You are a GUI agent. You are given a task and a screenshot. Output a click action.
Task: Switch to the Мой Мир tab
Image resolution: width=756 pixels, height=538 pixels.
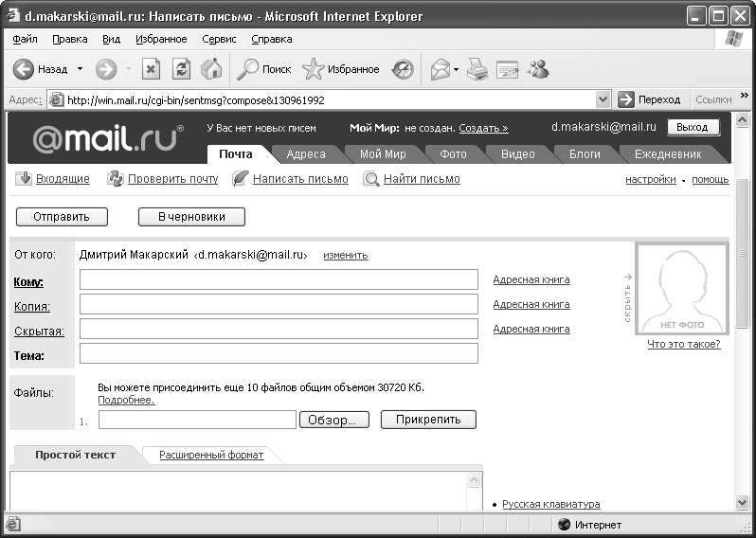(x=383, y=154)
